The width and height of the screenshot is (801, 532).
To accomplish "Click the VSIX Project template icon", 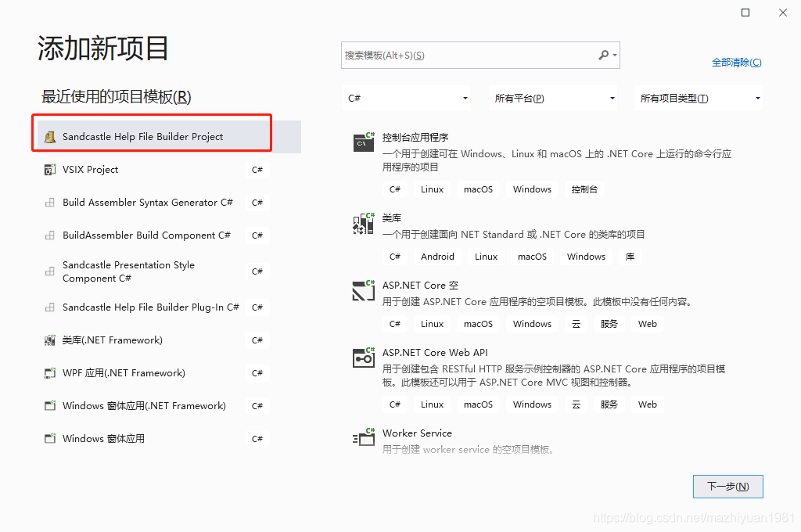I will 49,170.
